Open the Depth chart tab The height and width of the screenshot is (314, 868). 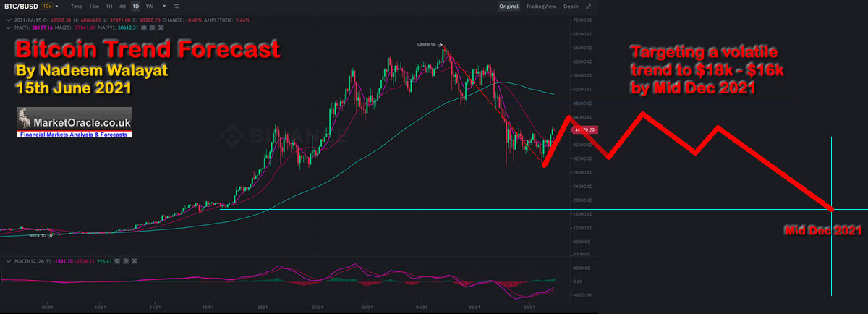(571, 6)
